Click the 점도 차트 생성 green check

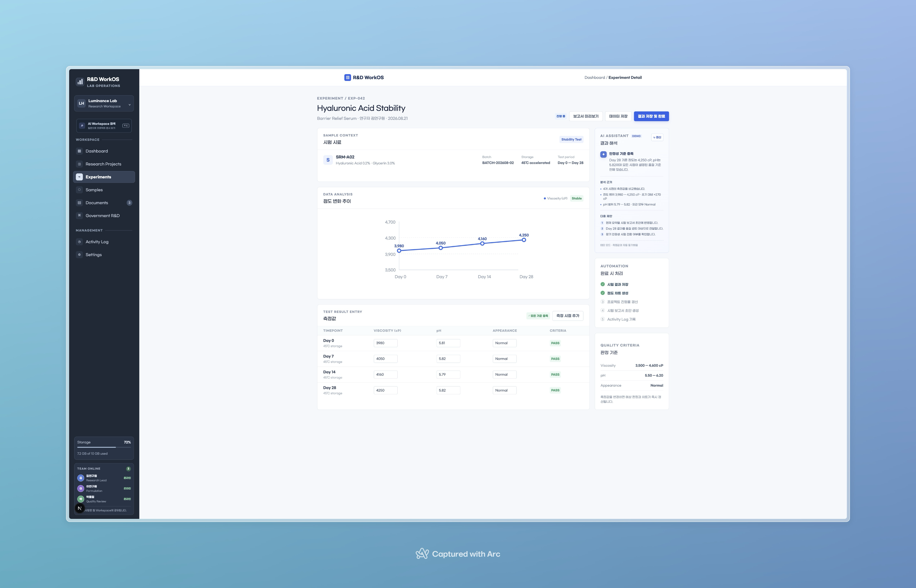[603, 293]
